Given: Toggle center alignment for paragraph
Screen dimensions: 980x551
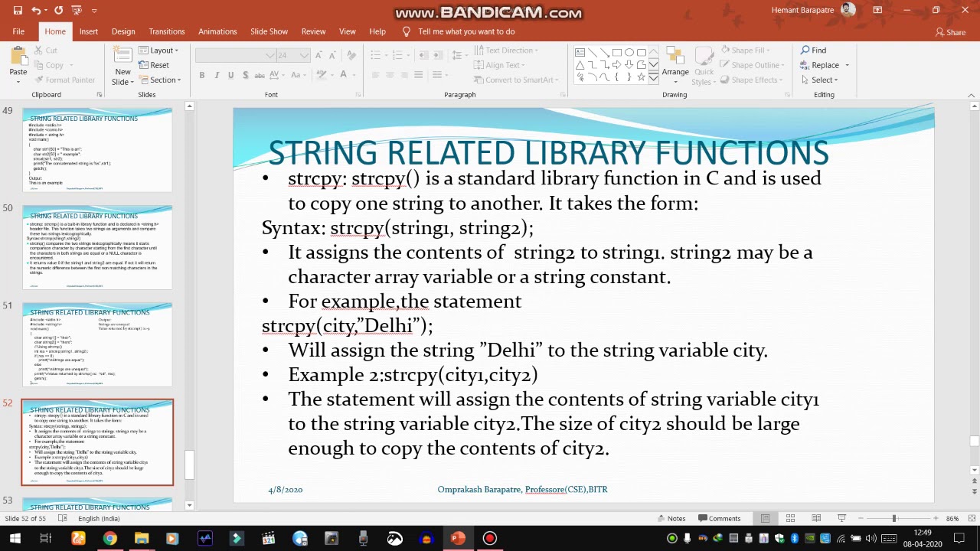Looking at the screenshot, I should tap(390, 75).
